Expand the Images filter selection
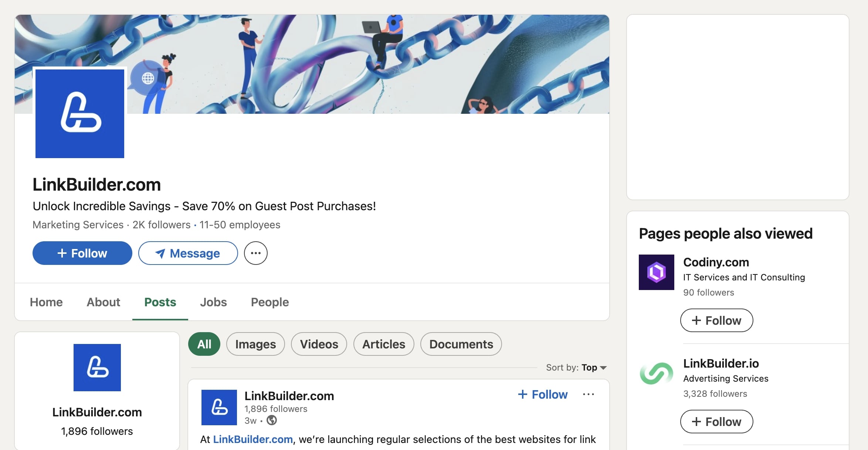Viewport: 868px width, 450px height. (255, 344)
